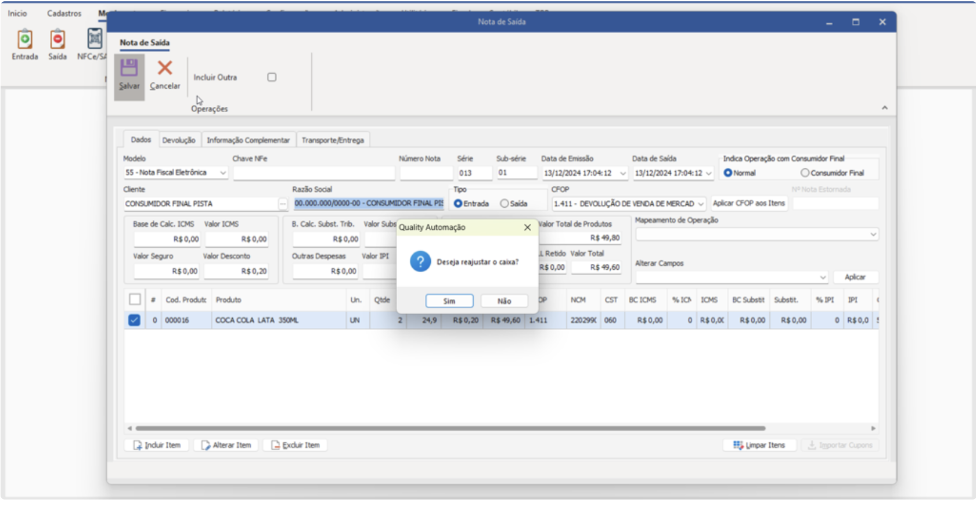This screenshot has height=506, width=980.
Task: Click Incluir Item button icon
Action: coord(138,445)
